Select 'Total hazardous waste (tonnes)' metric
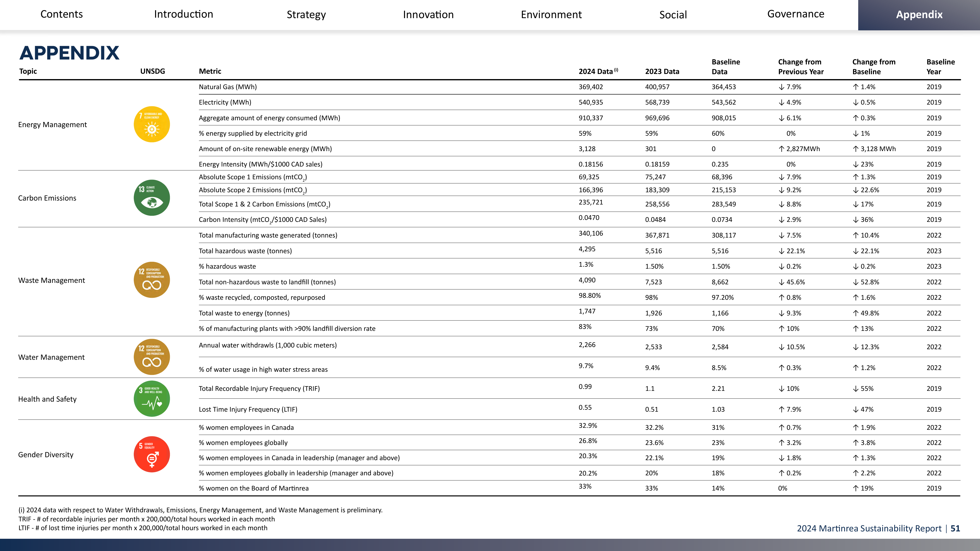 (245, 251)
